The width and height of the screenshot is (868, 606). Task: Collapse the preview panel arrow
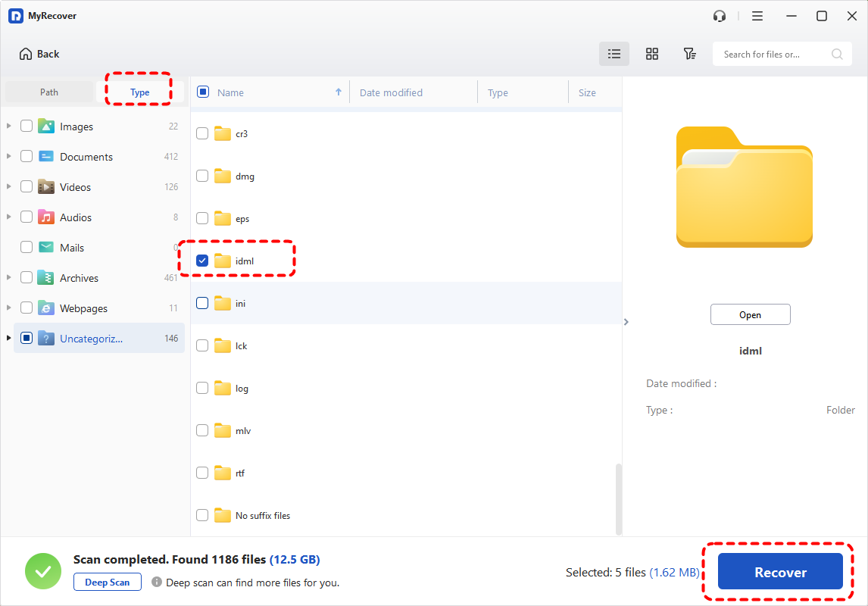tap(626, 322)
